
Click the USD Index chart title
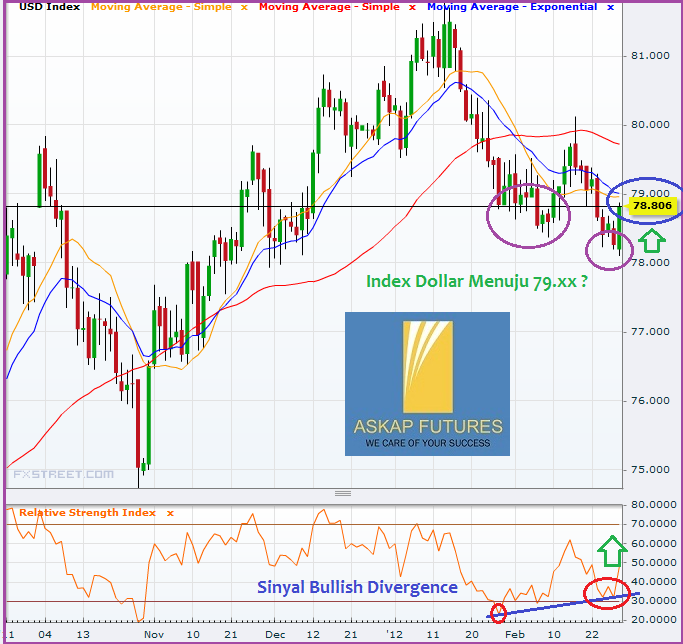[50, 8]
